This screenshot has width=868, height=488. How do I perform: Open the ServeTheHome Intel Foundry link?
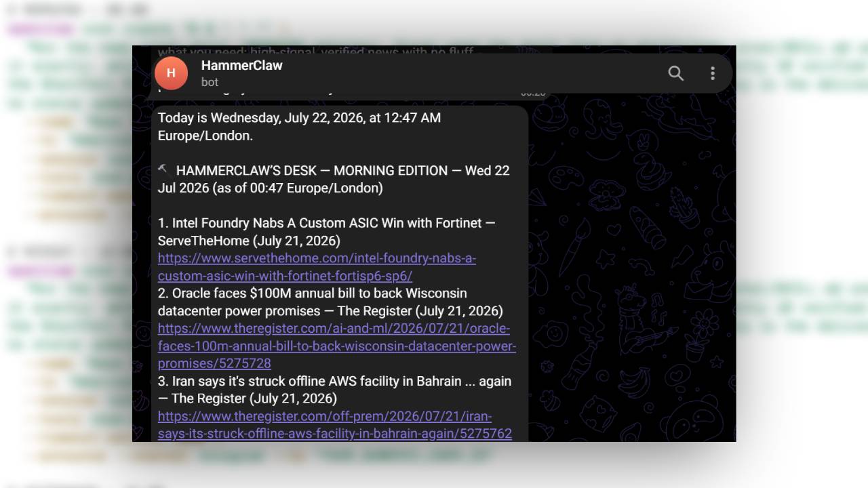click(x=317, y=267)
